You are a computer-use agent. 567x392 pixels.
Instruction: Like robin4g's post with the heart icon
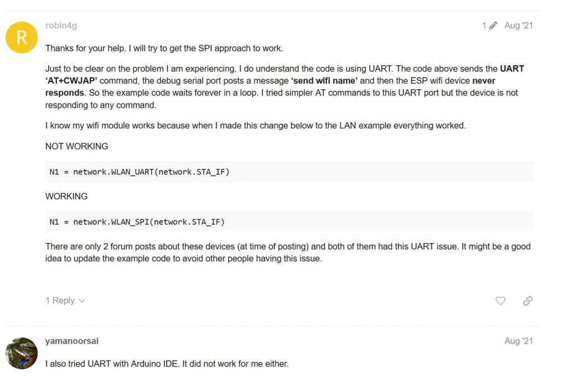[x=501, y=301]
